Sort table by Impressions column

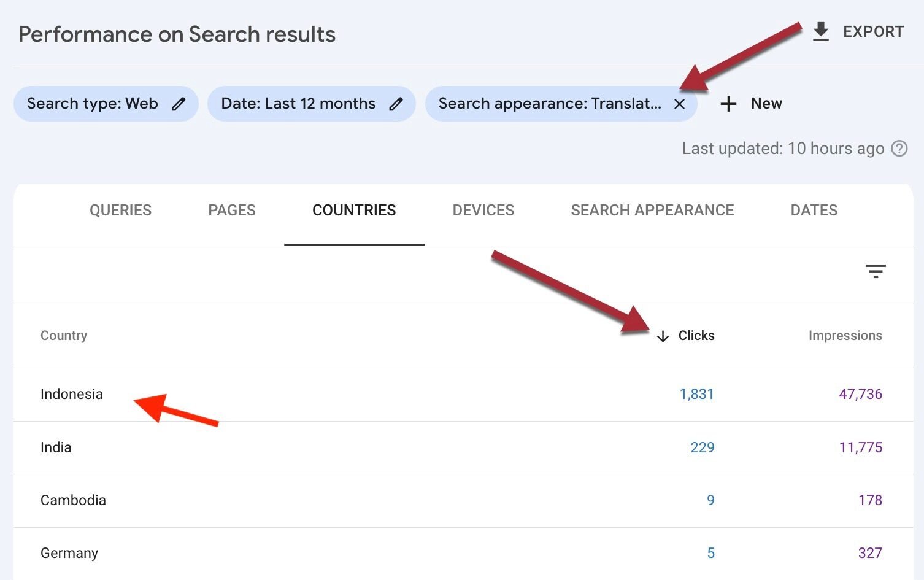point(845,336)
